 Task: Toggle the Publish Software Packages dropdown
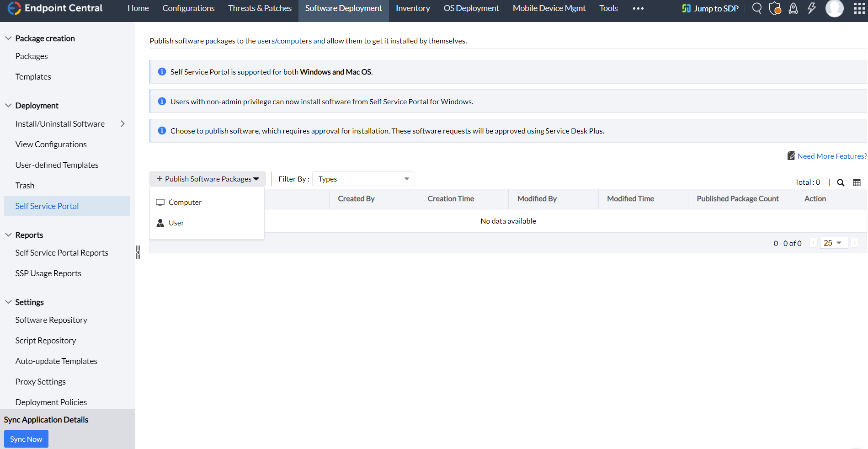pos(208,179)
